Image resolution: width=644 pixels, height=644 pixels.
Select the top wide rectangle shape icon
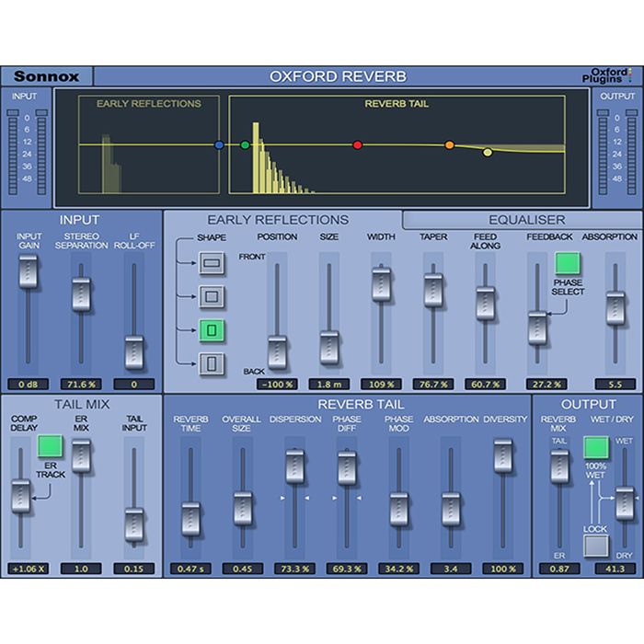[213, 265]
